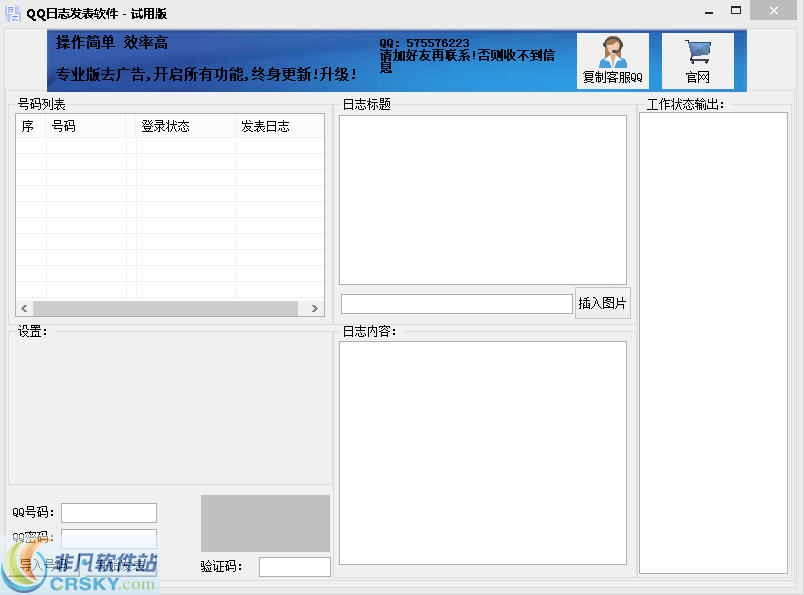Viewport: 804px width, 595px height.
Task: Click the image path field beside 插入图片
Action: coord(456,304)
